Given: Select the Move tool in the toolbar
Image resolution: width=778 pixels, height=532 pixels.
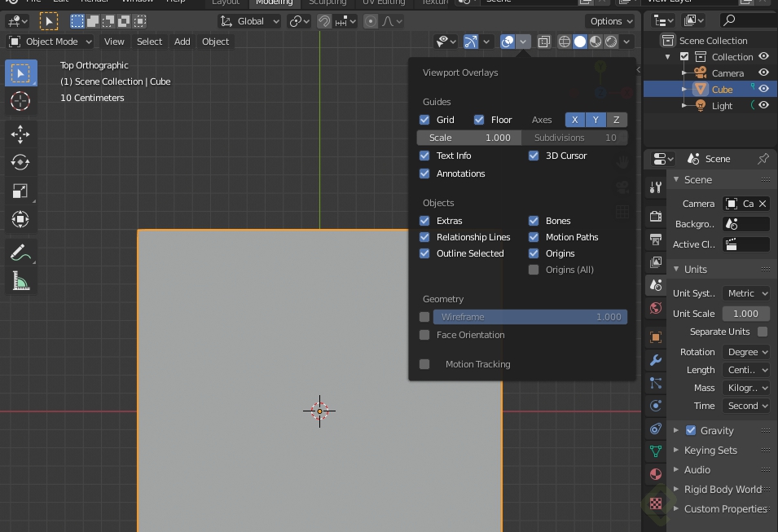Looking at the screenshot, I should point(20,134).
